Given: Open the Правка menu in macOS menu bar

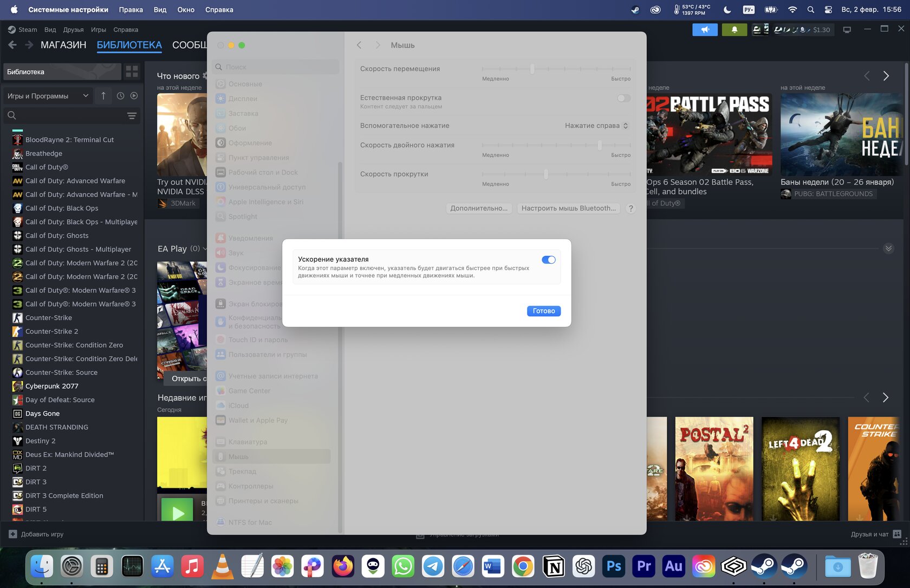Looking at the screenshot, I should (x=131, y=10).
